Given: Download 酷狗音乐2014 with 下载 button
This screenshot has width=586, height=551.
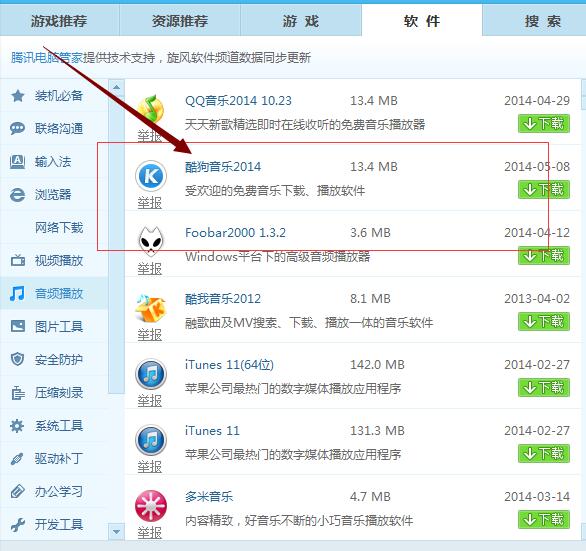Looking at the screenshot, I should [544, 190].
